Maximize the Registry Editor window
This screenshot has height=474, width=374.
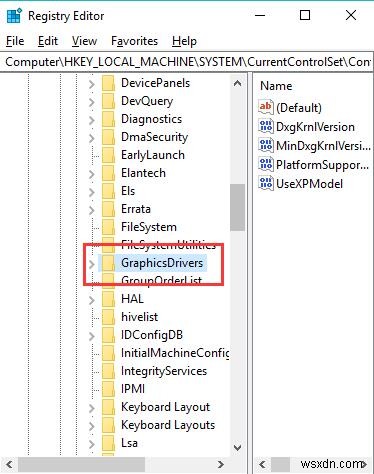pos(305,15)
